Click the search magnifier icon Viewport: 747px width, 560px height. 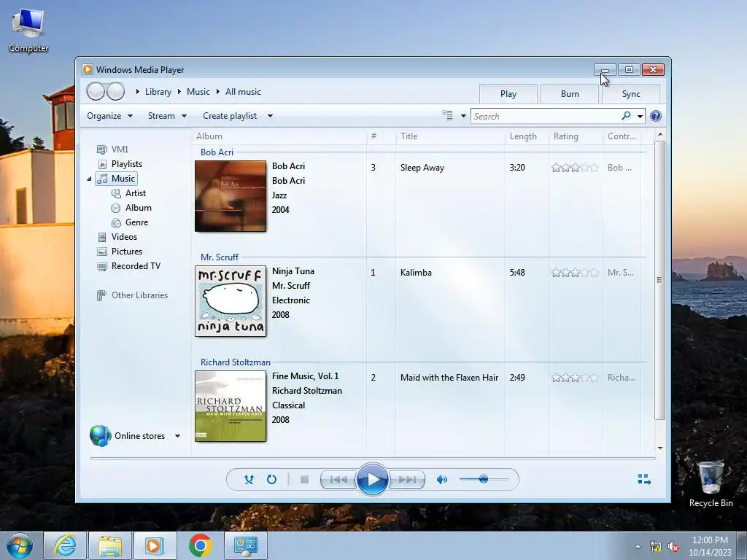coord(626,116)
